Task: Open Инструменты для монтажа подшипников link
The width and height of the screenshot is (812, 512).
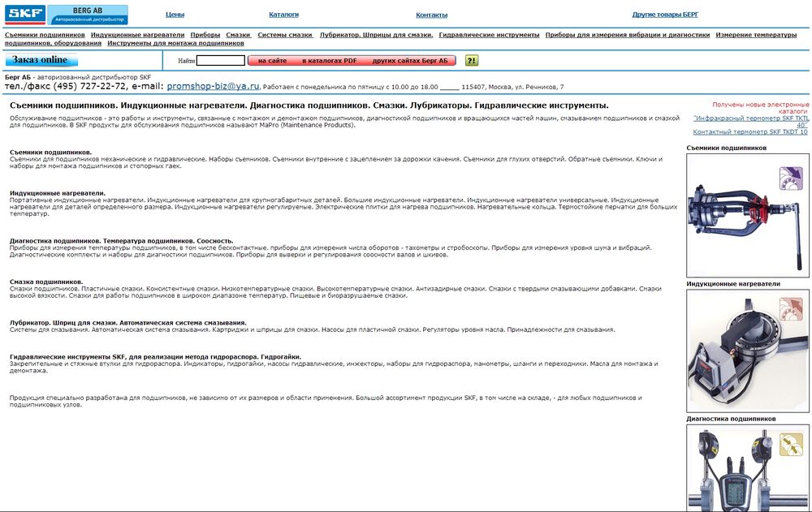Action: [175, 43]
